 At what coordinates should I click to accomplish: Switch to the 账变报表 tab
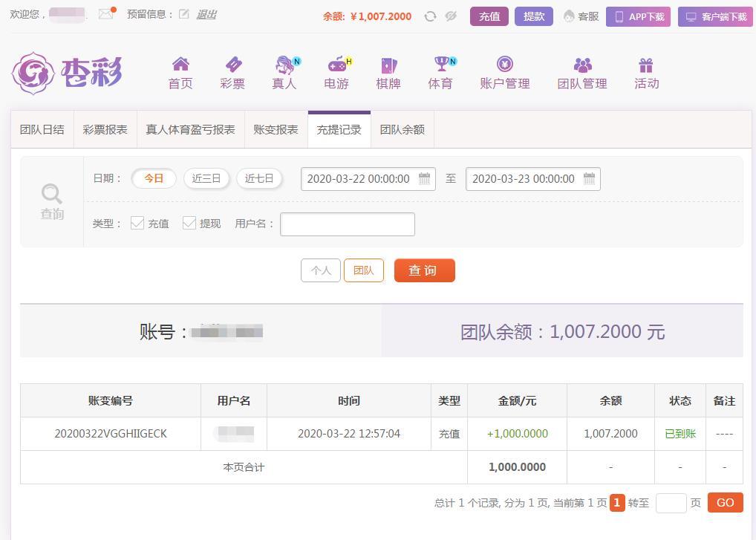pyautogui.click(x=276, y=129)
